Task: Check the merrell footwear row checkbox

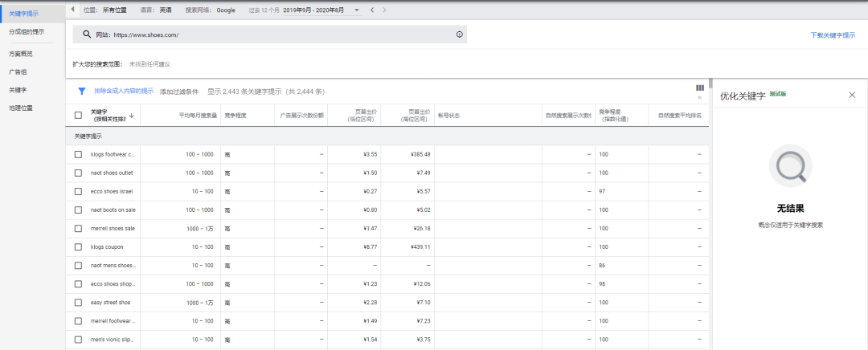Action: pyautogui.click(x=78, y=321)
